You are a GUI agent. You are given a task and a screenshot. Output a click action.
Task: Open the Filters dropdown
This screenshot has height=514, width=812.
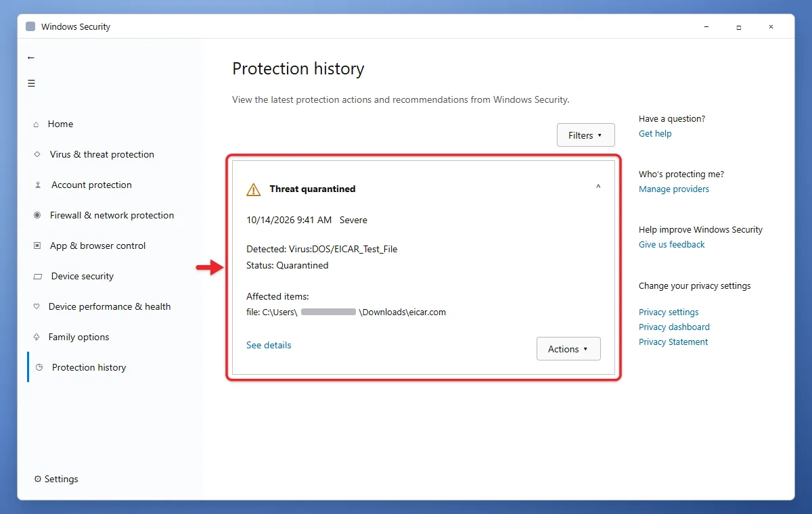[x=586, y=135]
